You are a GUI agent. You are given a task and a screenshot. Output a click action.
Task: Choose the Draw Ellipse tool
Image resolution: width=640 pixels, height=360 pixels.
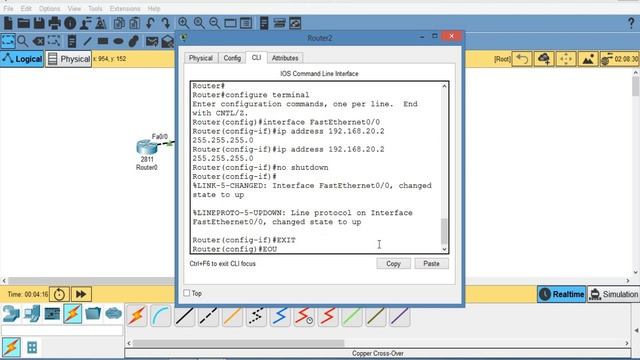[118, 41]
